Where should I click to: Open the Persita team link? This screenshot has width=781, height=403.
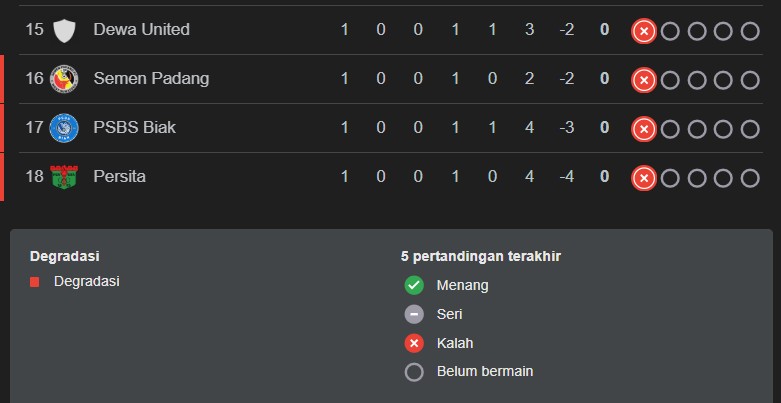pos(119,177)
